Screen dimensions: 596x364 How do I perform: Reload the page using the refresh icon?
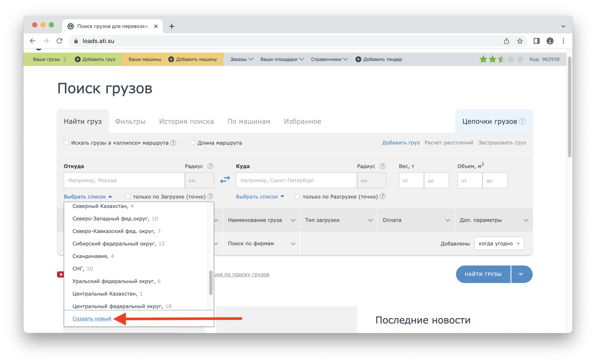[x=60, y=41]
